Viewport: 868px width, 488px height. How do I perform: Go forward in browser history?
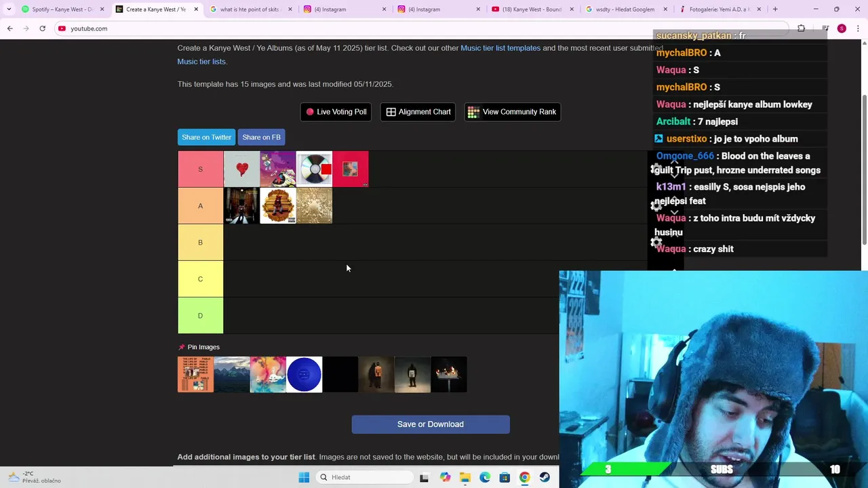click(26, 28)
